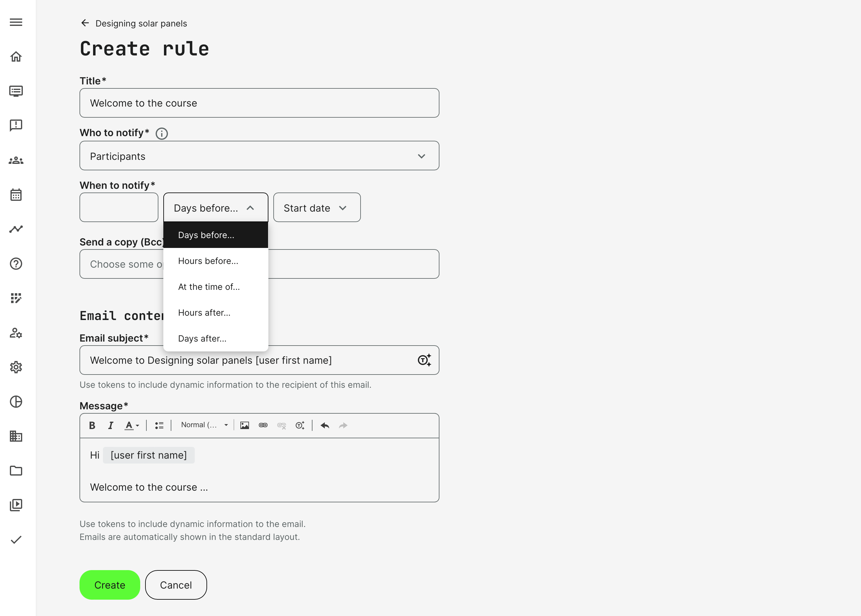This screenshot has width=861, height=616.
Task: Open the calendar icon in sidebar
Action: click(x=16, y=195)
